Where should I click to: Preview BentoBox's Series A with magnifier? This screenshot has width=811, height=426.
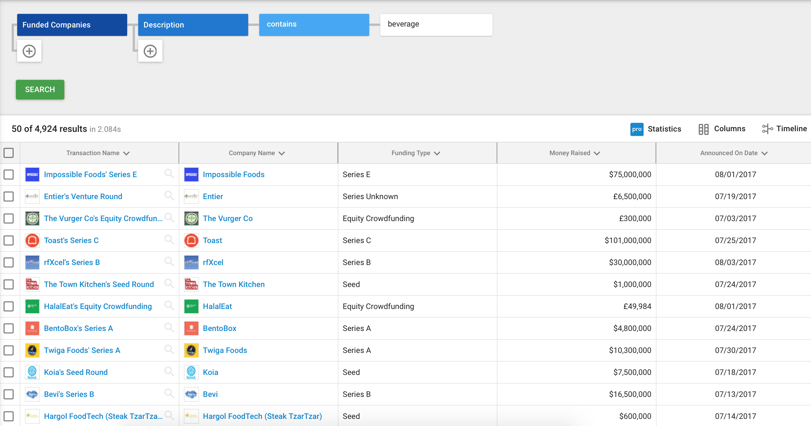pyautogui.click(x=169, y=327)
